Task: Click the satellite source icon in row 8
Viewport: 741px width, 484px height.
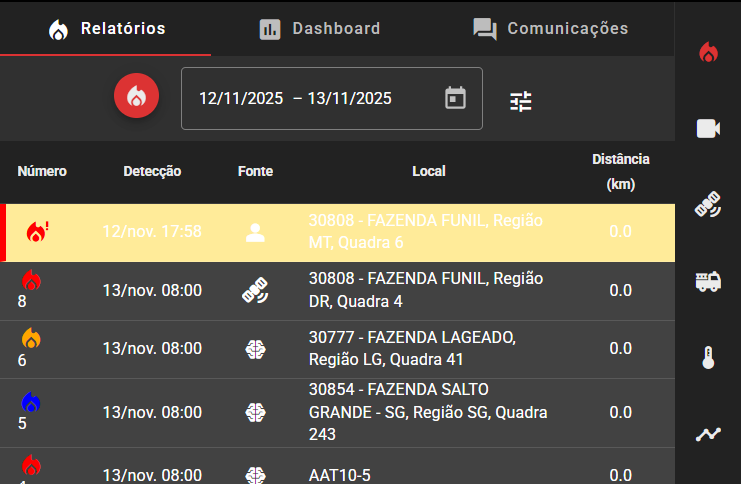Action: coord(255,291)
